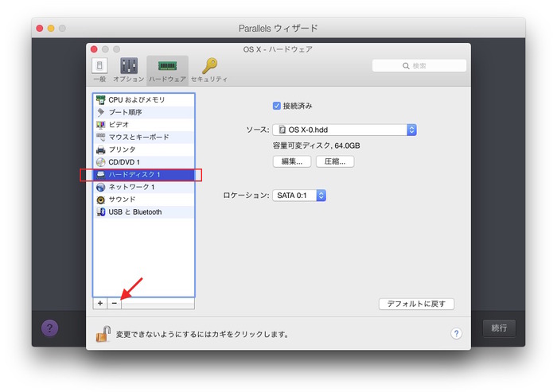Image resolution: width=557 pixels, height=392 pixels.
Task: Select USB と Bluetooth text in the list
Action: click(135, 212)
